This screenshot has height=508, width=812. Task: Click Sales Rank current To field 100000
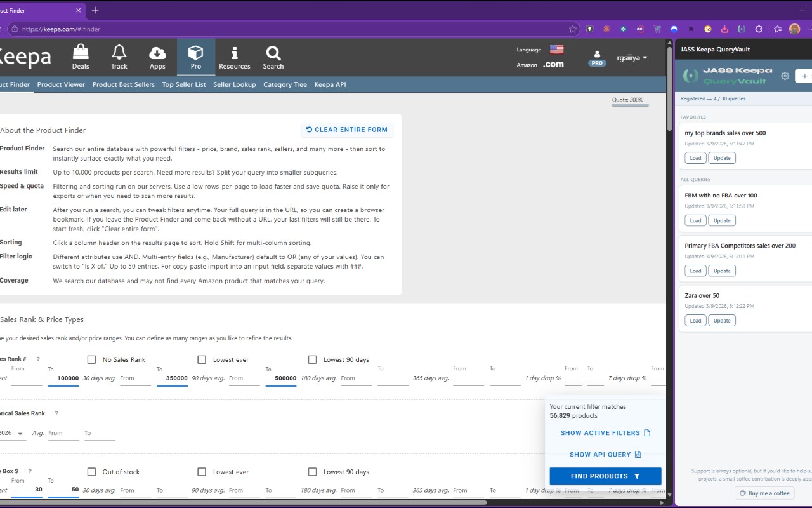(63, 378)
